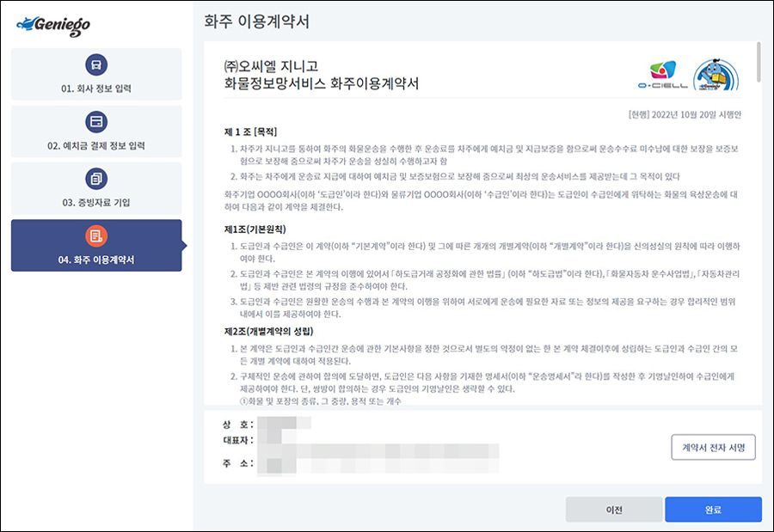Image resolution: width=774 pixels, height=532 pixels.
Task: Click the company info step icon
Action: tap(96, 64)
